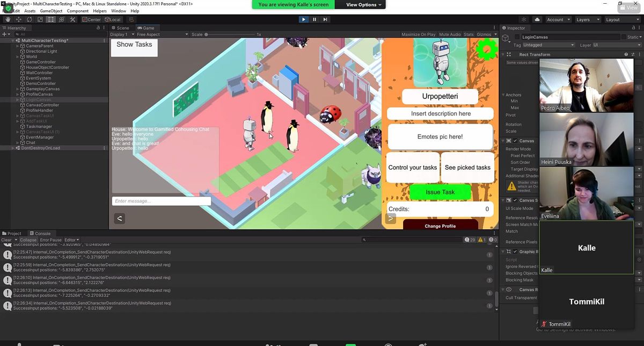
Task: Toggle the active checkbox next to LoginCanvas name
Action: [x=516, y=37]
